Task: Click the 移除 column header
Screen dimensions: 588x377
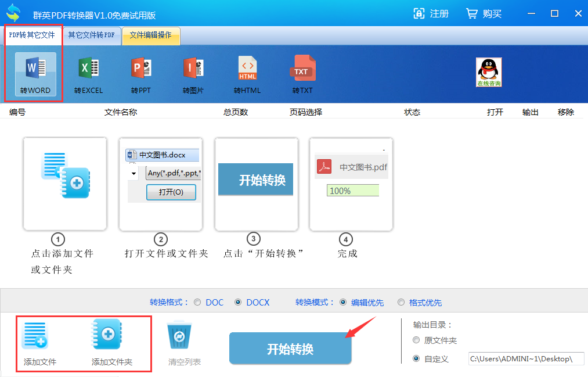Action: 566,112
